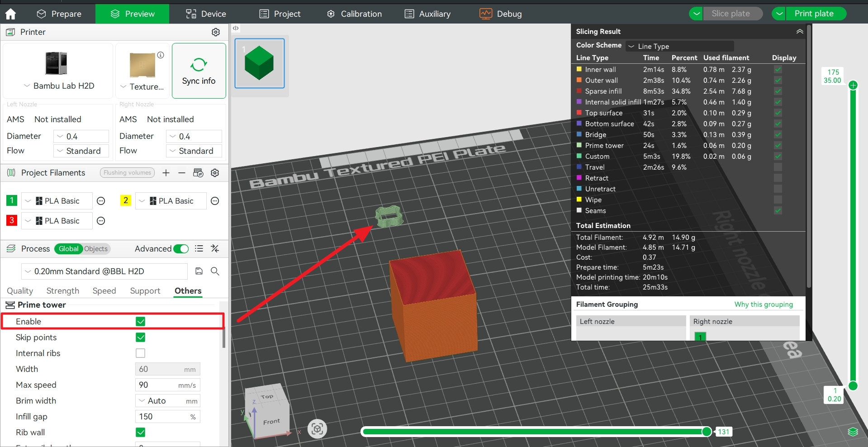Open printer settings gear icon

tap(216, 32)
